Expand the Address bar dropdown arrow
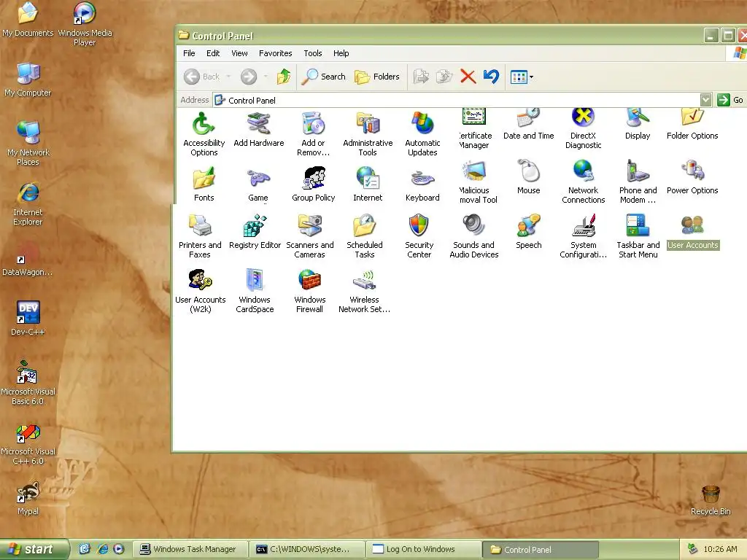 705,100
